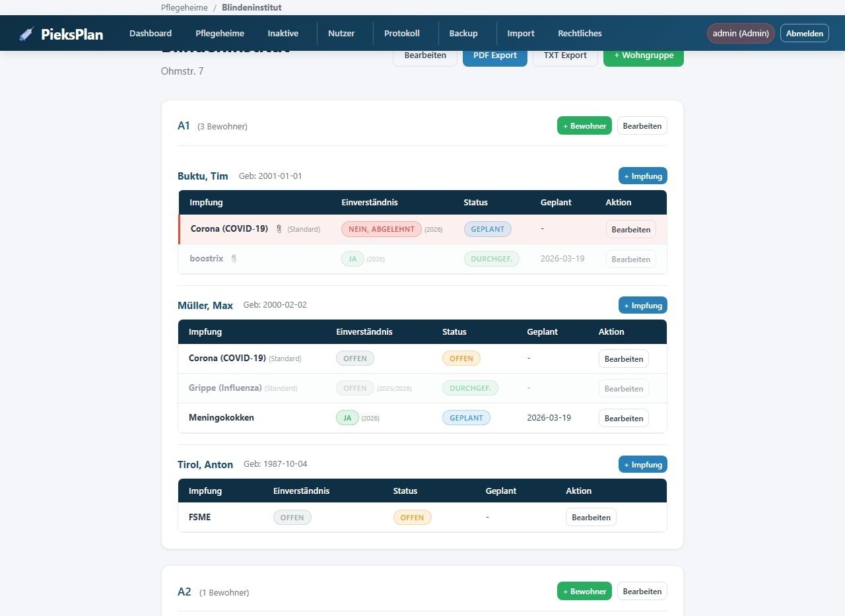The image size is (845, 616).
Task: Log out using the Abmelden button
Action: (804, 34)
